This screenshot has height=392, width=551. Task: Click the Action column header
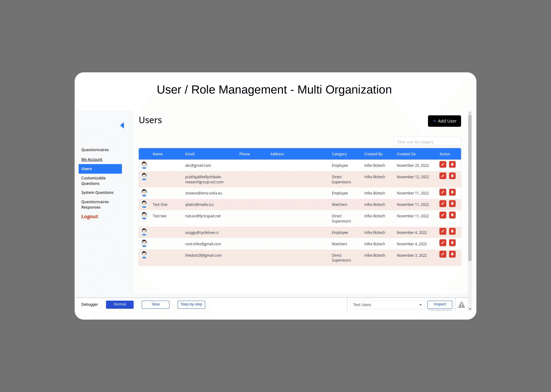445,154
